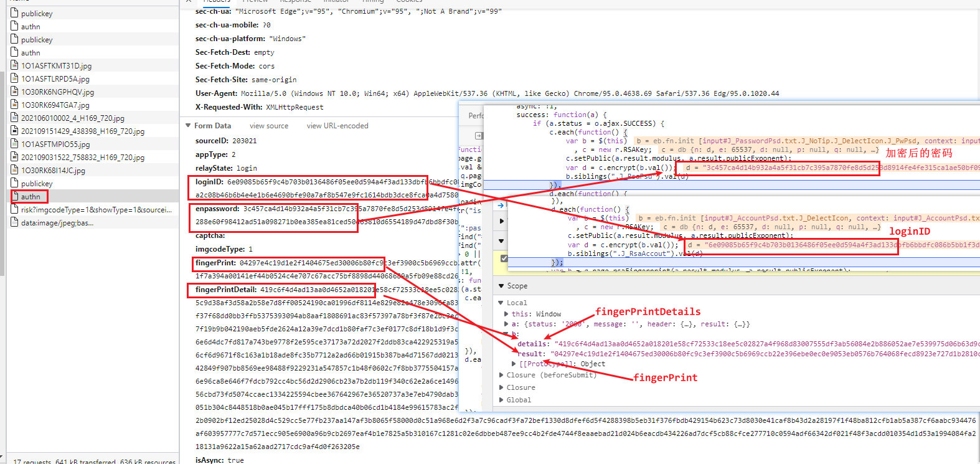Click the User-Agent header line
The image size is (980, 464).
click(487, 93)
